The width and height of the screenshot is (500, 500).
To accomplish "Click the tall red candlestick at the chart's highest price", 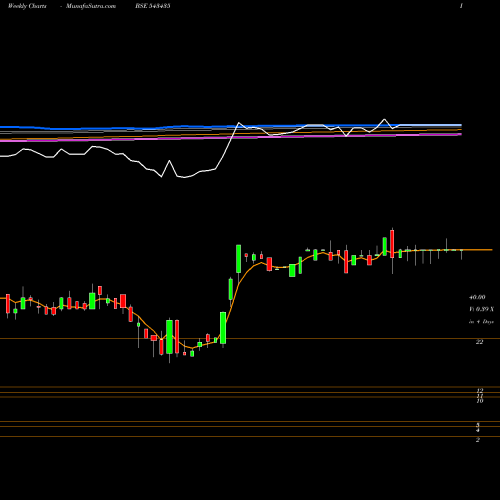I will [x=392, y=244].
